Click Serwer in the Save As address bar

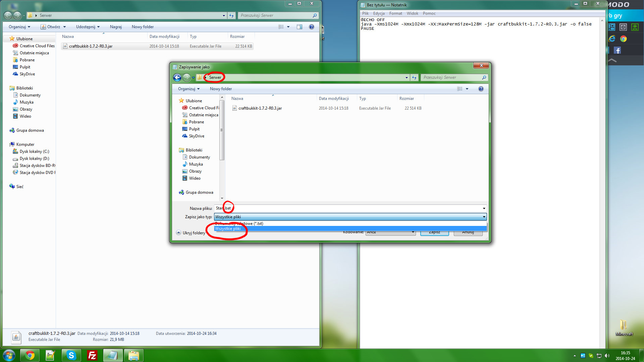click(x=215, y=77)
